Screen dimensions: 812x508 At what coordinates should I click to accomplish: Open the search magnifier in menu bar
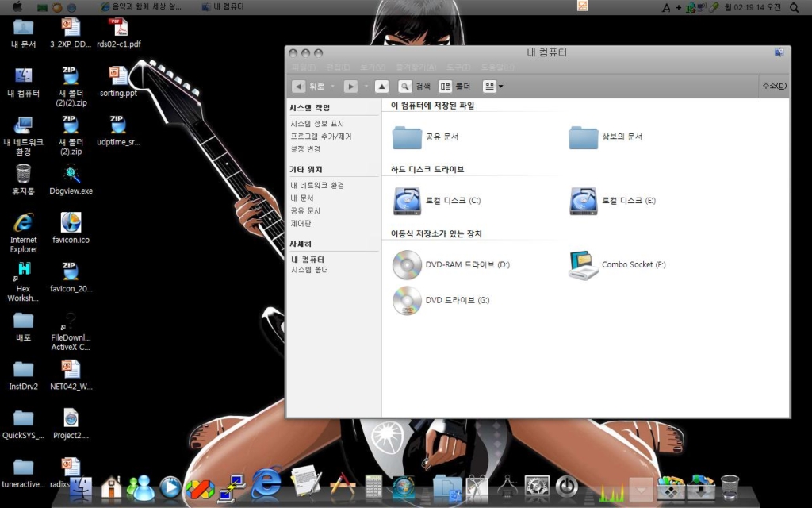click(x=794, y=7)
